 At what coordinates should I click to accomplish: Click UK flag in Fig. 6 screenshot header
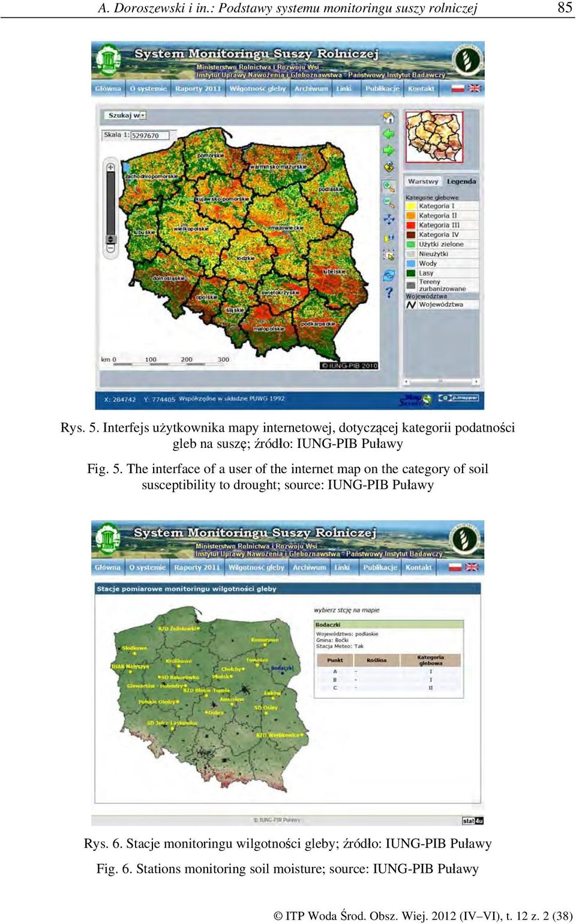(x=472, y=567)
